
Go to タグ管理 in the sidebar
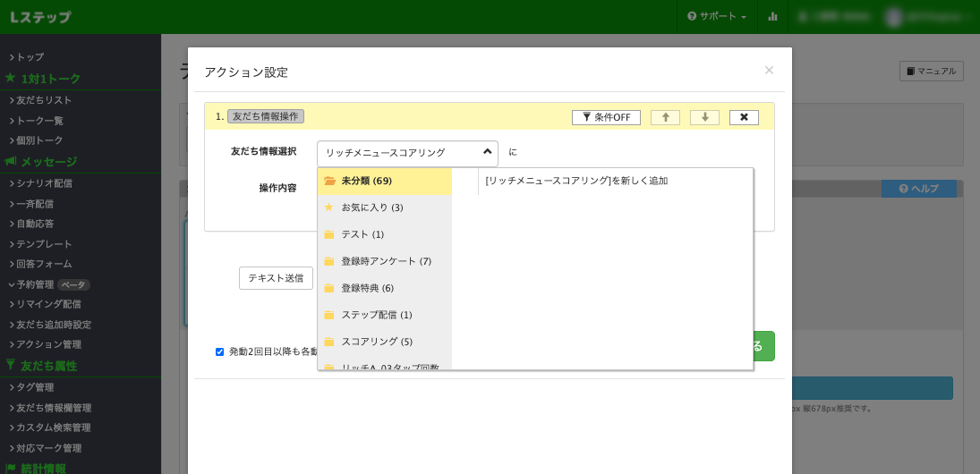point(35,387)
